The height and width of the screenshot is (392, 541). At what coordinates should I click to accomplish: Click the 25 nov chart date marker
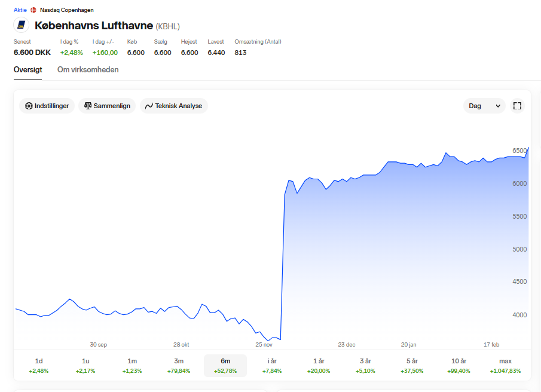(264, 344)
